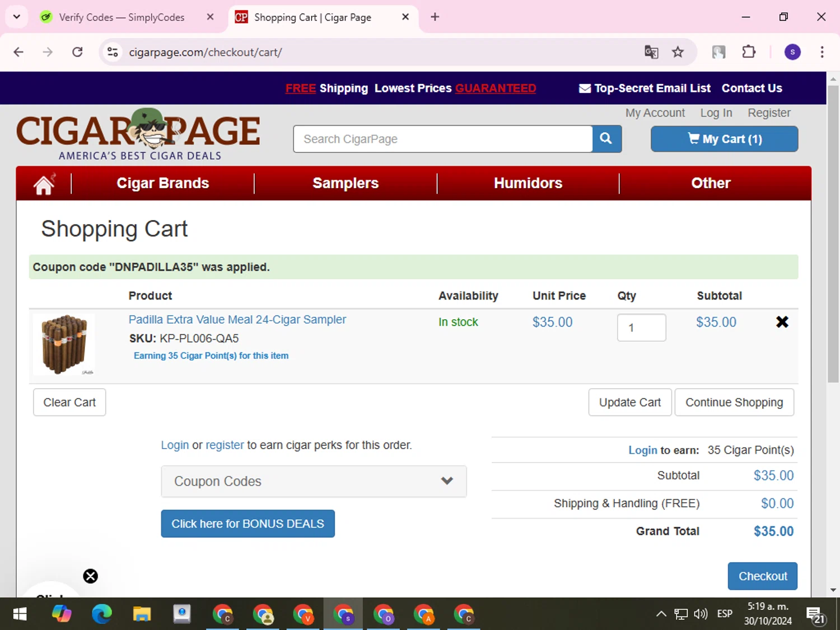Click the register link for cigar perks

tap(225, 445)
